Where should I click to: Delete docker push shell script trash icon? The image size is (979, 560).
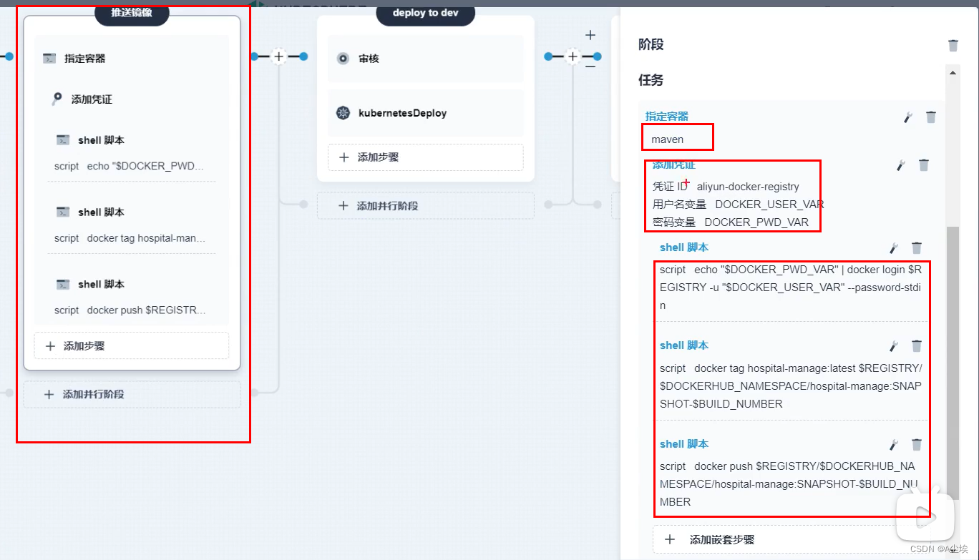[x=917, y=445]
